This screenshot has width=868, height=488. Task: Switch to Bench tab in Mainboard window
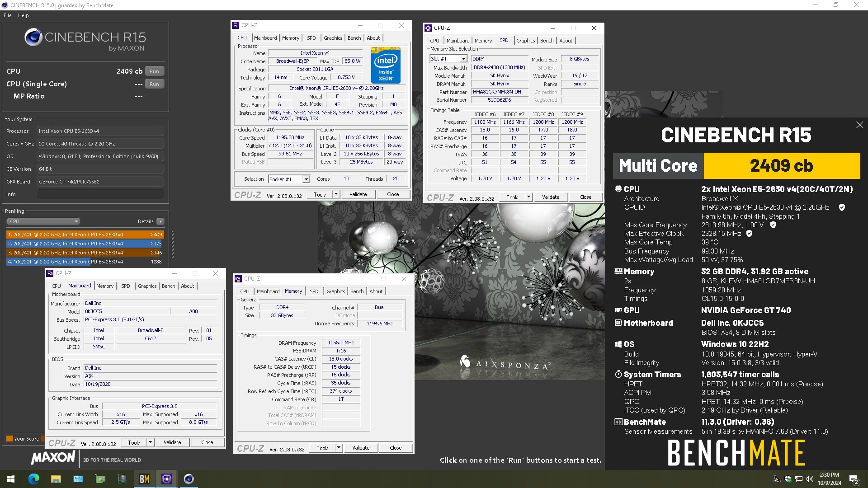point(169,286)
